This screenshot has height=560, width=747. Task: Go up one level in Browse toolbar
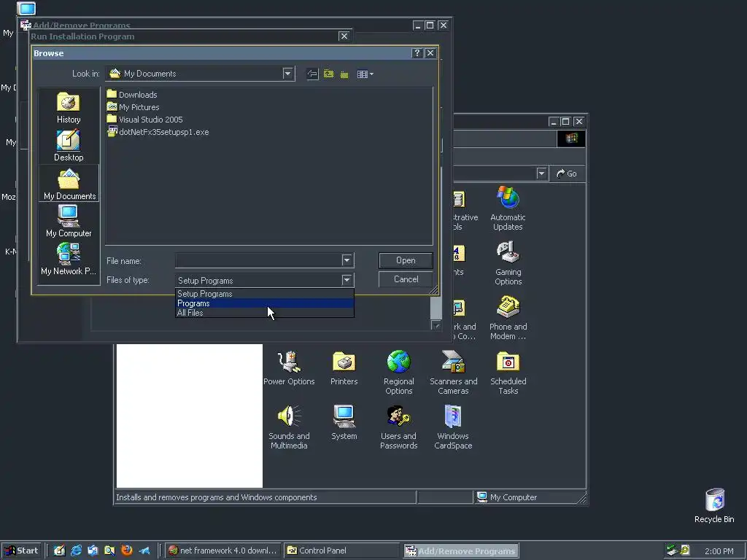[x=329, y=74]
